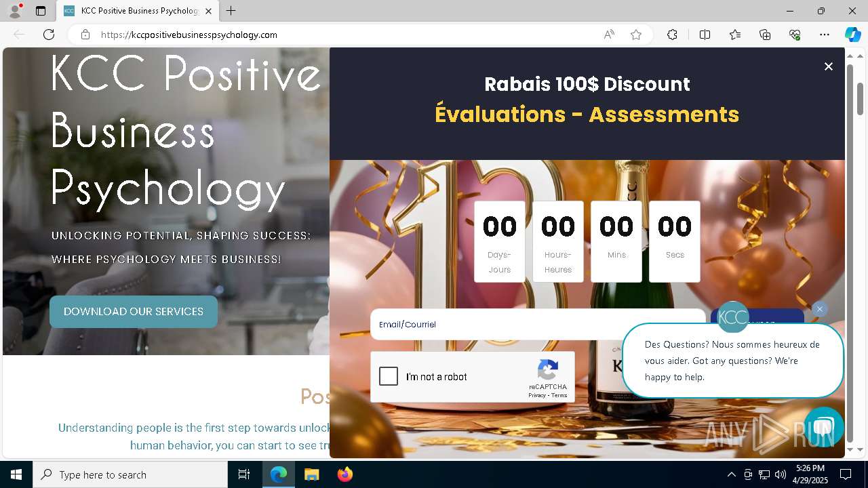Click the scrollbar down arrow
The height and width of the screenshot is (488, 868).
(x=860, y=449)
